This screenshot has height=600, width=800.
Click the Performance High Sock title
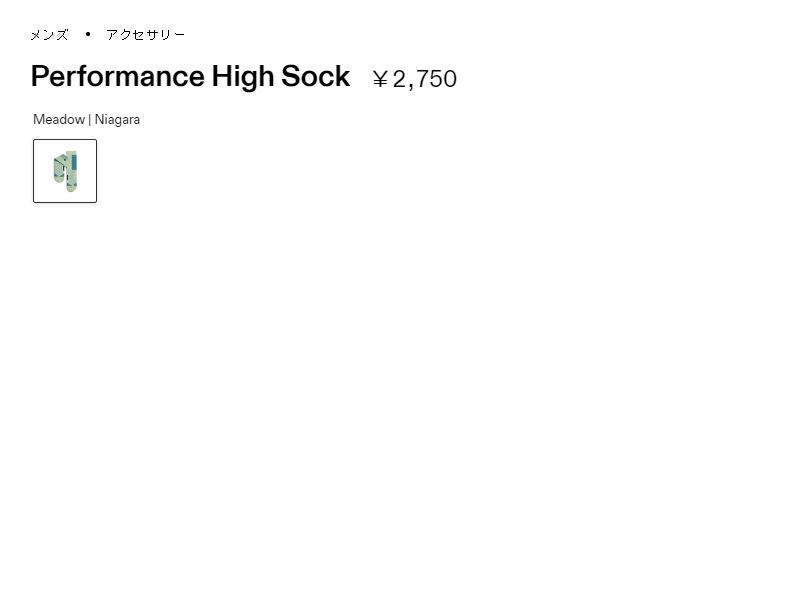pyautogui.click(x=190, y=77)
